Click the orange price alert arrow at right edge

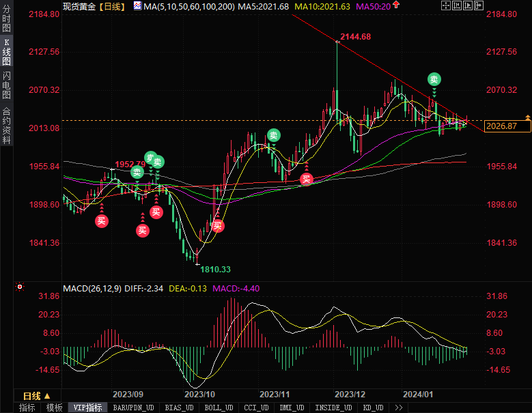(x=527, y=118)
